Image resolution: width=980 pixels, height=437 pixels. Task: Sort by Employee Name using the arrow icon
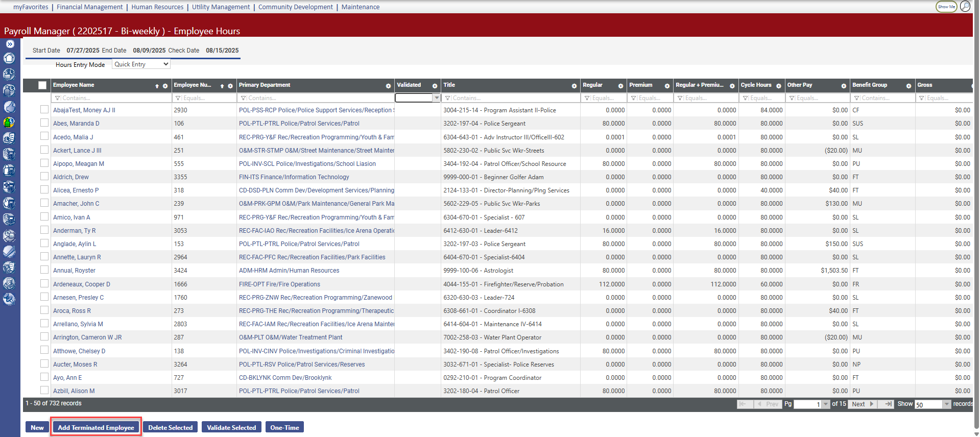157,86
